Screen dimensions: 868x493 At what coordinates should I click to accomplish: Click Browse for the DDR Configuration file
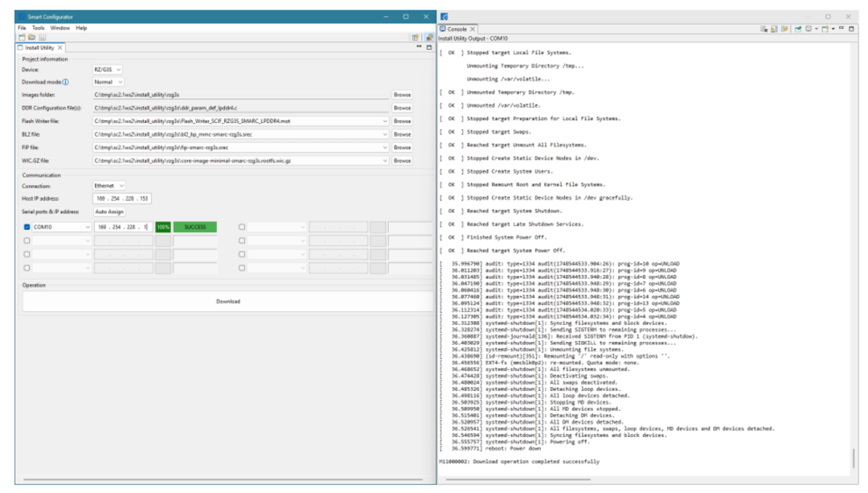click(x=403, y=108)
